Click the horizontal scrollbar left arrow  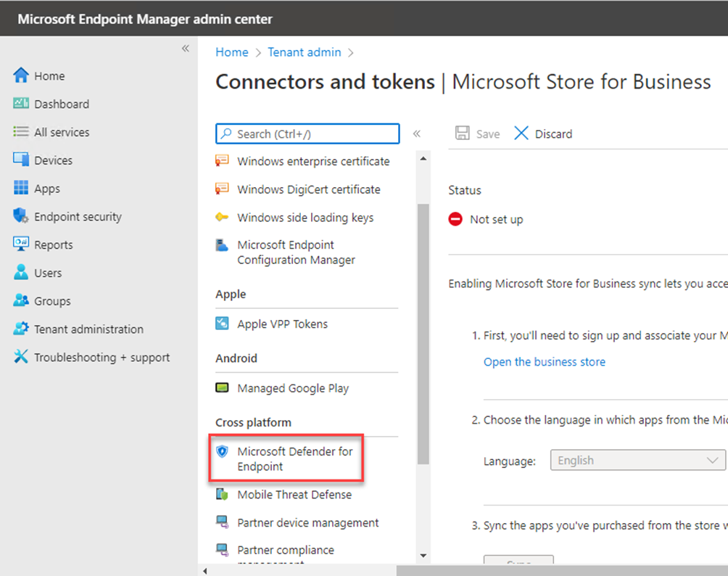point(204,571)
